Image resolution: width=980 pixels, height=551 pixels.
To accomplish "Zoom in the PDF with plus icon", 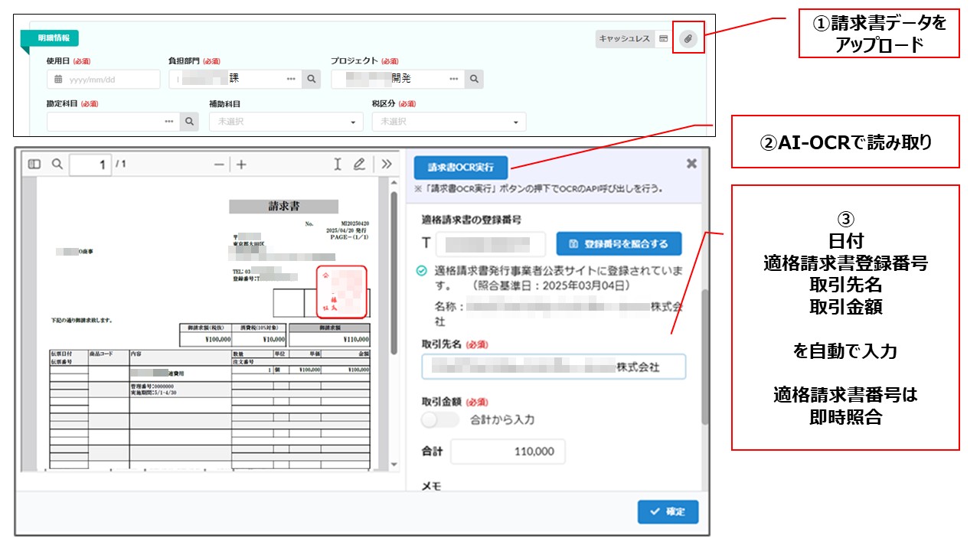I will [241, 165].
